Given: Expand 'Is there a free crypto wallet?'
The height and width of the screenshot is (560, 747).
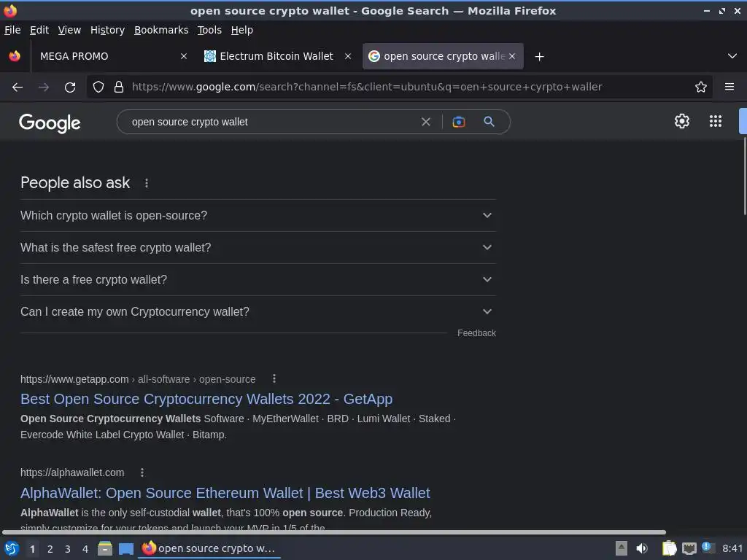Looking at the screenshot, I should (x=258, y=279).
